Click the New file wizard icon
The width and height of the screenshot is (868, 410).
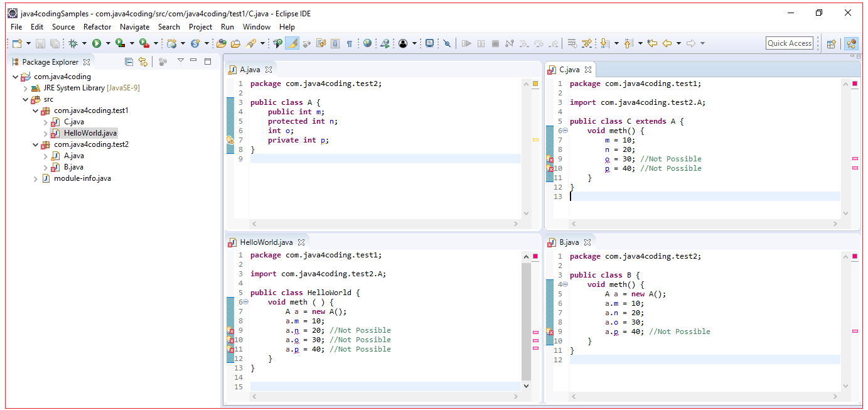pos(17,43)
